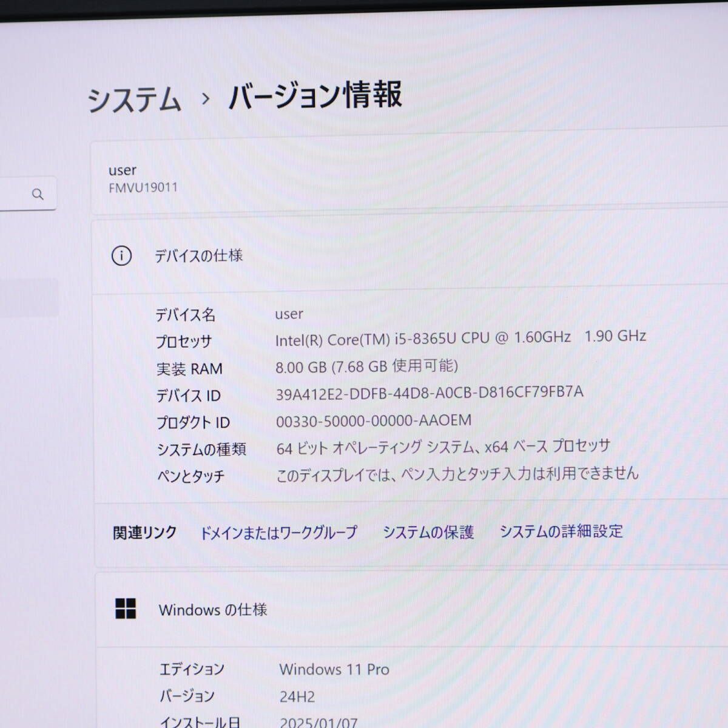Screen dimensions: 728x728
Task: Open システムの詳細設定 link
Action: 561,531
